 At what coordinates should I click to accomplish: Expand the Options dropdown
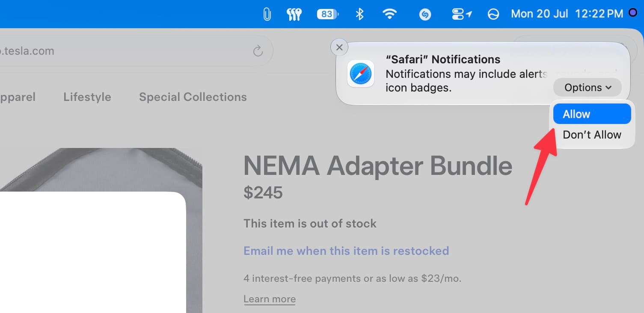tap(588, 88)
